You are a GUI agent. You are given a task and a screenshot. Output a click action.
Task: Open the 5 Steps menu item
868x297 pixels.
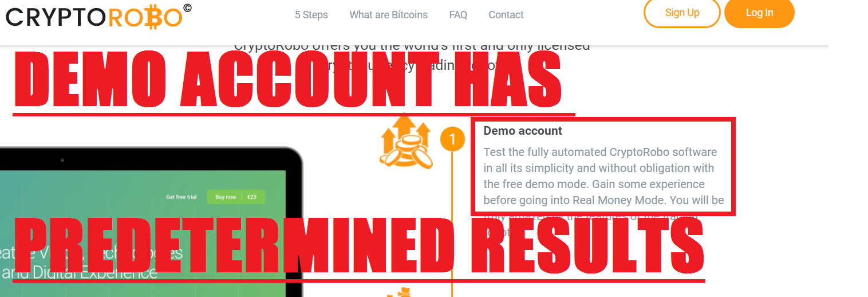311,15
